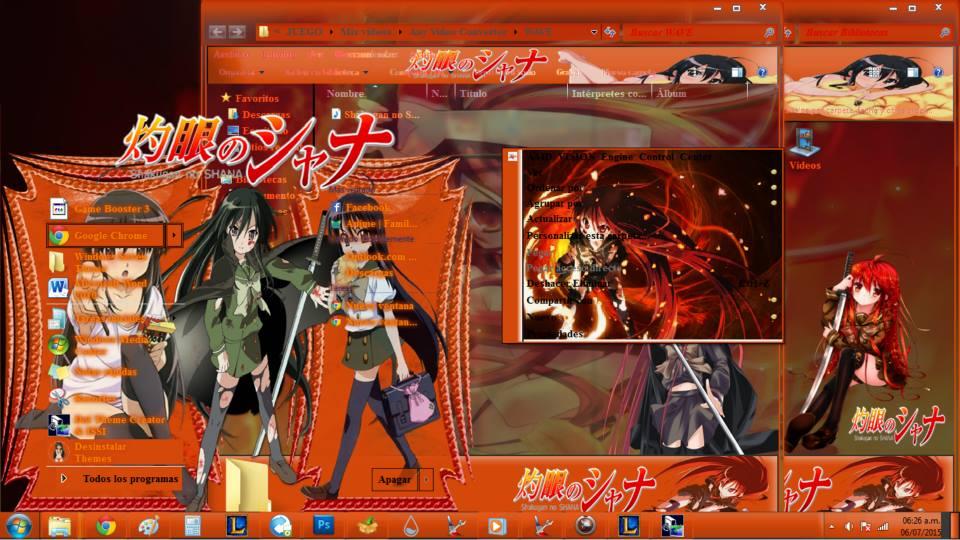Click Mis videos in address breadcrumb
This screenshot has height=540, width=960.
[x=366, y=32]
